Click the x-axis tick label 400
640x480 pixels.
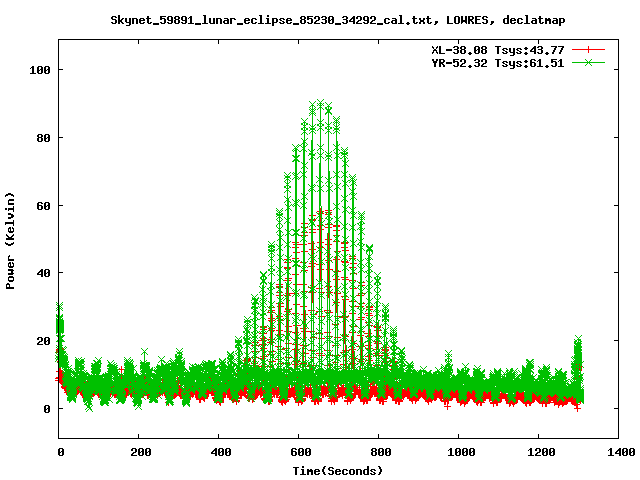220,452
